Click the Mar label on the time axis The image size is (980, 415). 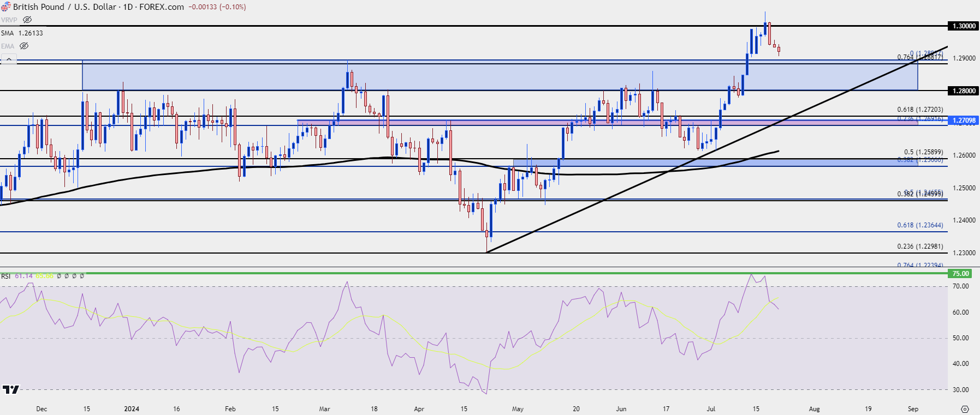click(325, 408)
